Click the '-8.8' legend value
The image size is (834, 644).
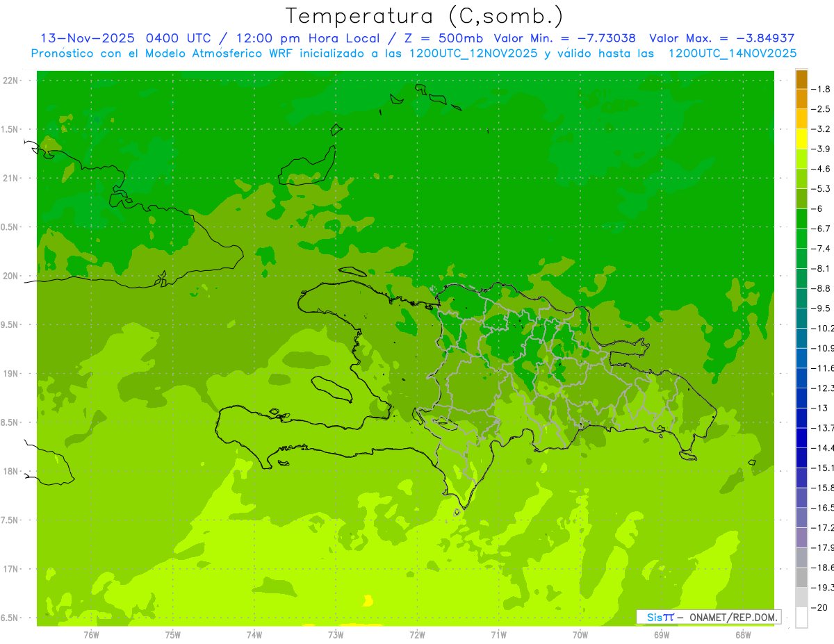pyautogui.click(x=821, y=288)
